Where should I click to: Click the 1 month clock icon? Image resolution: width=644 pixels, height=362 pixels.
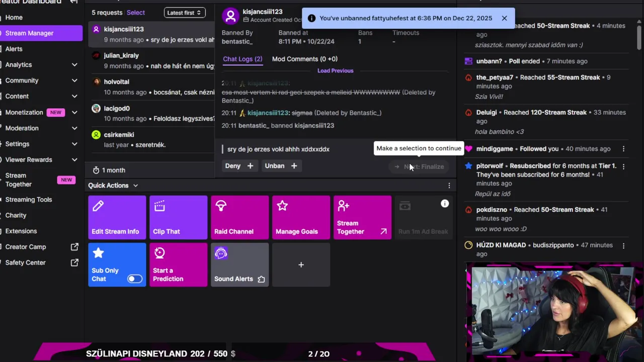click(x=96, y=170)
